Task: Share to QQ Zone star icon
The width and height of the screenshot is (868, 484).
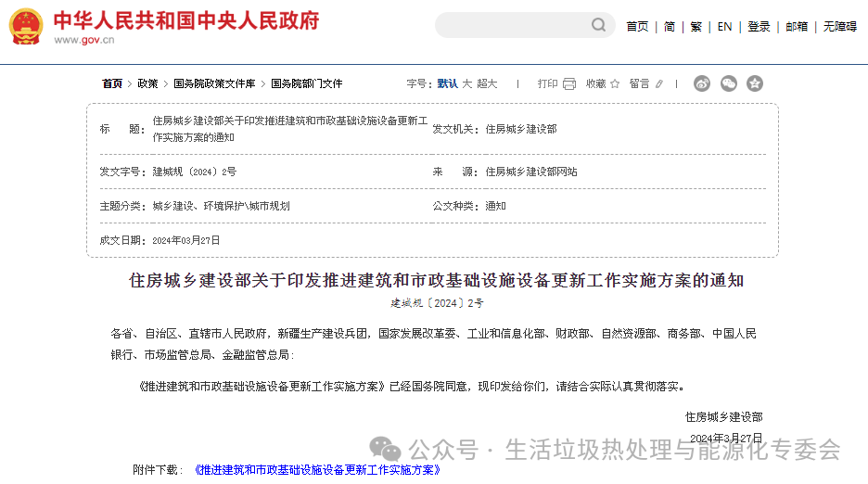Action: click(x=755, y=83)
